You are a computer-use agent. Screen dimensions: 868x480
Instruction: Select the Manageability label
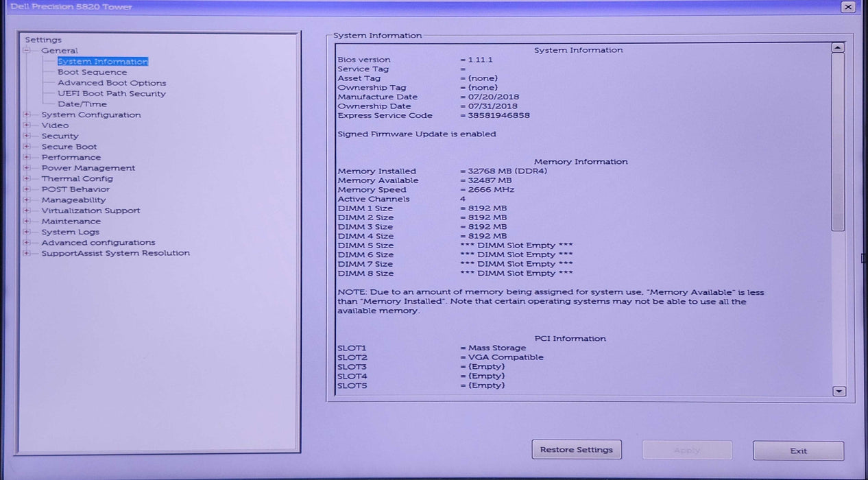[x=73, y=200]
